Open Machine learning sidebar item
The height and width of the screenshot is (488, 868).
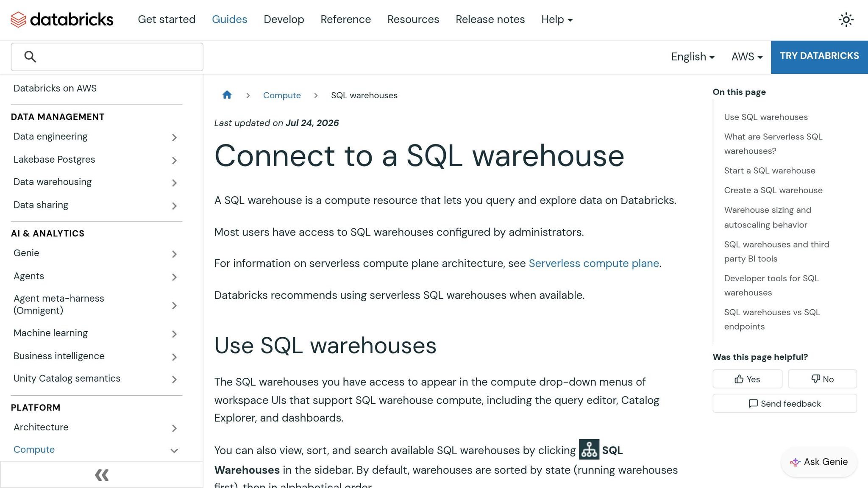coord(50,333)
